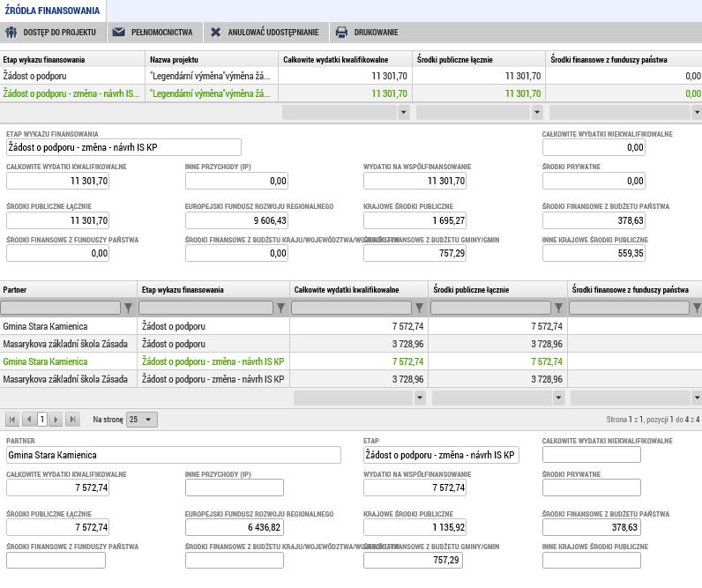Click filter funnel for Całkowite wydatki kwalifikowalne column
The image size is (702, 588).
[x=420, y=308]
